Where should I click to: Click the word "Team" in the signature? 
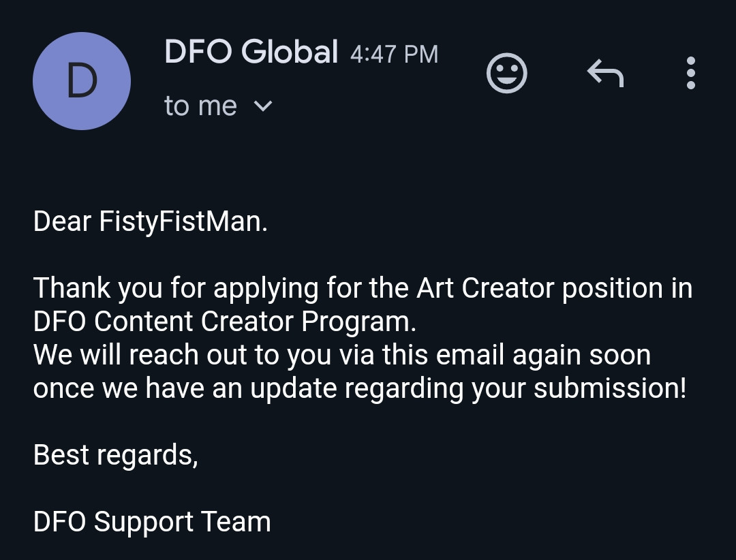(236, 522)
